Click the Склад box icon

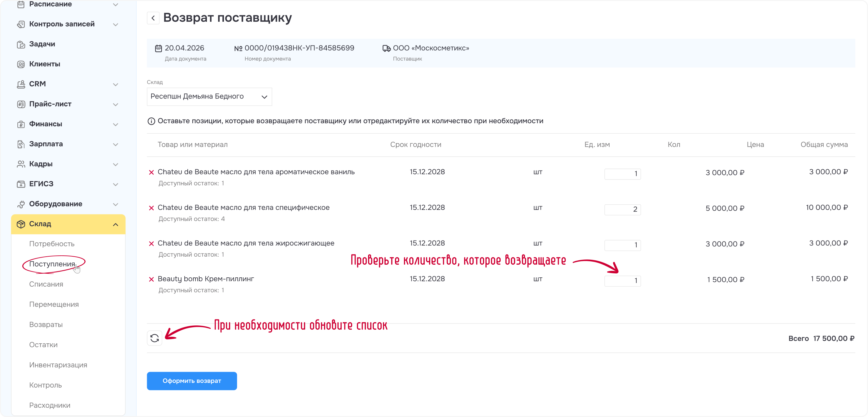coord(21,224)
